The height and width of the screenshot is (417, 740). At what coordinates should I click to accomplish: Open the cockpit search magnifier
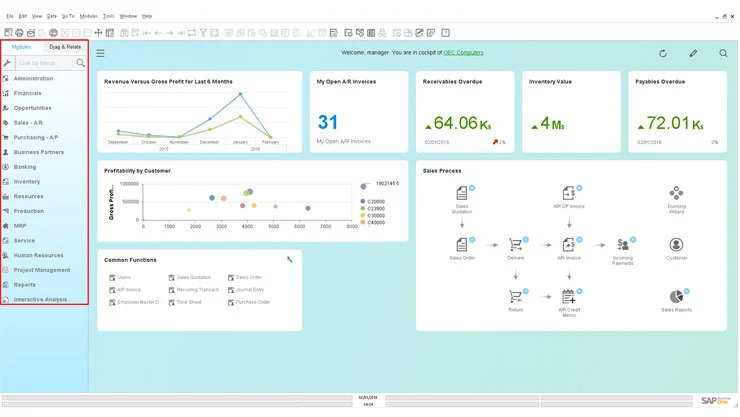(723, 53)
